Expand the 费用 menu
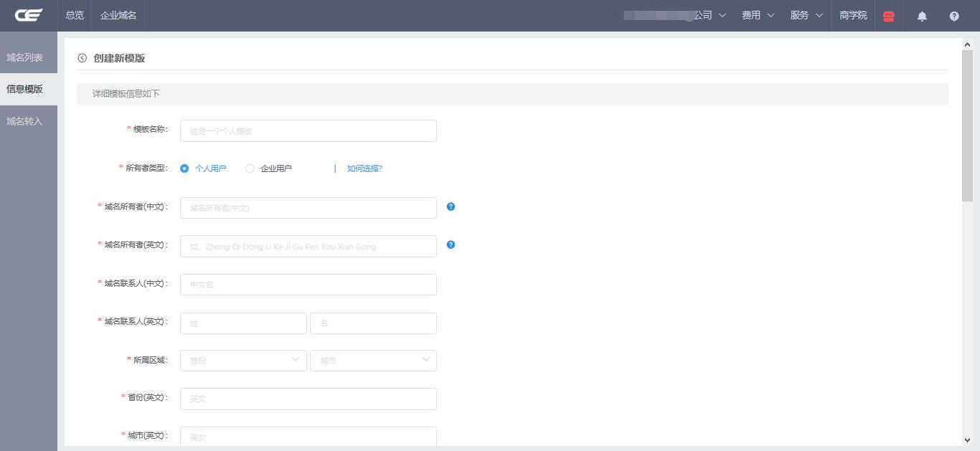This screenshot has width=980, height=451. pos(758,15)
